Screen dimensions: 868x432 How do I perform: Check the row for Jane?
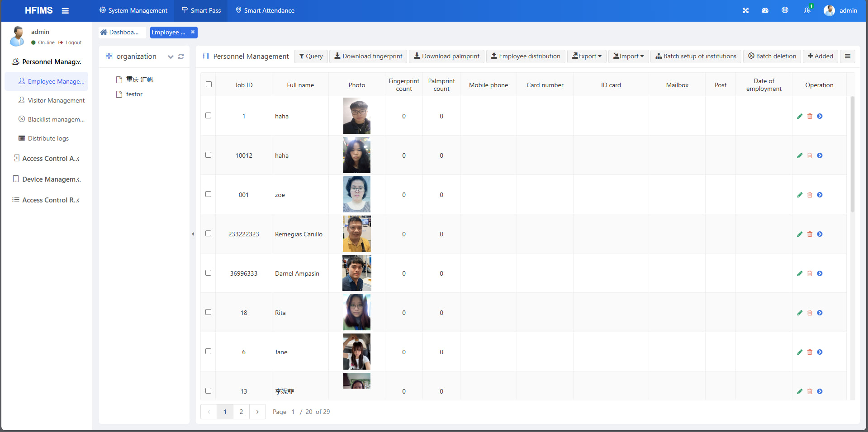[209, 351]
